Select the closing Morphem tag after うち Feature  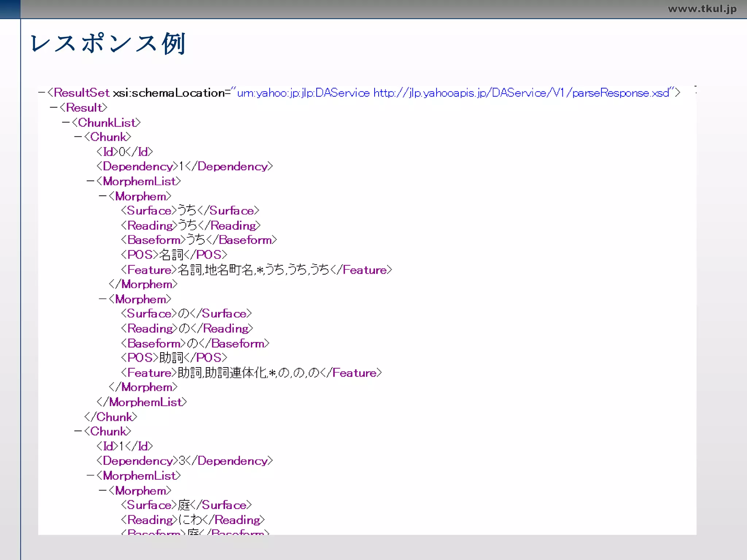143,284
